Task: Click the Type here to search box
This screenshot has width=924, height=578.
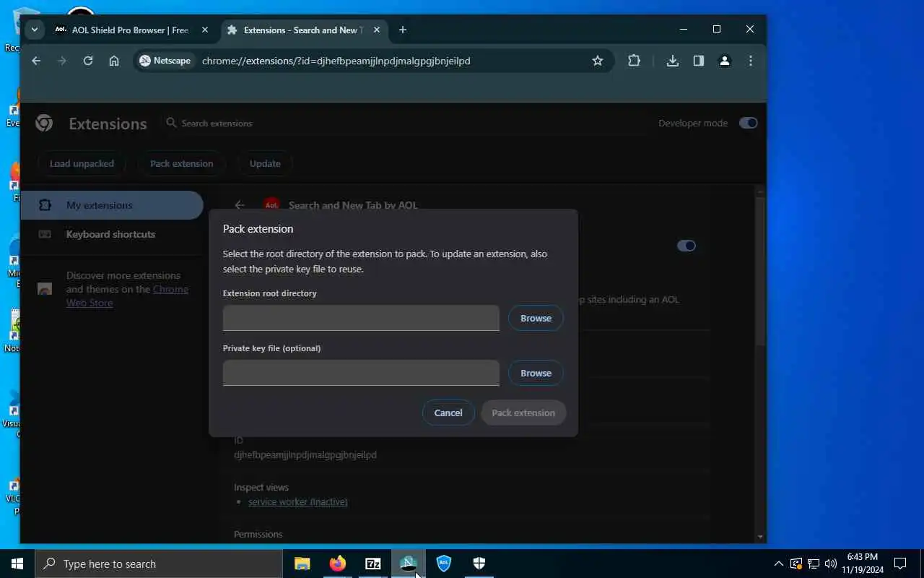Action: click(159, 564)
